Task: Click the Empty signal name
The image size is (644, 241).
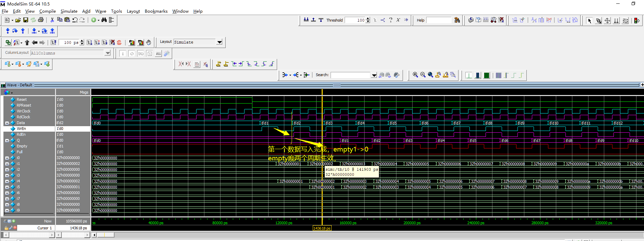Action: tap(22, 146)
